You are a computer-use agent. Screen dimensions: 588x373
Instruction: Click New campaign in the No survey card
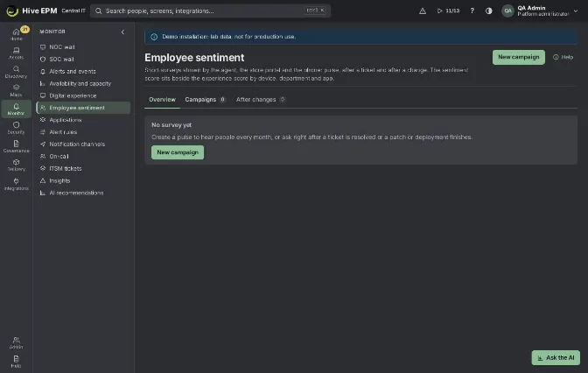[178, 152]
